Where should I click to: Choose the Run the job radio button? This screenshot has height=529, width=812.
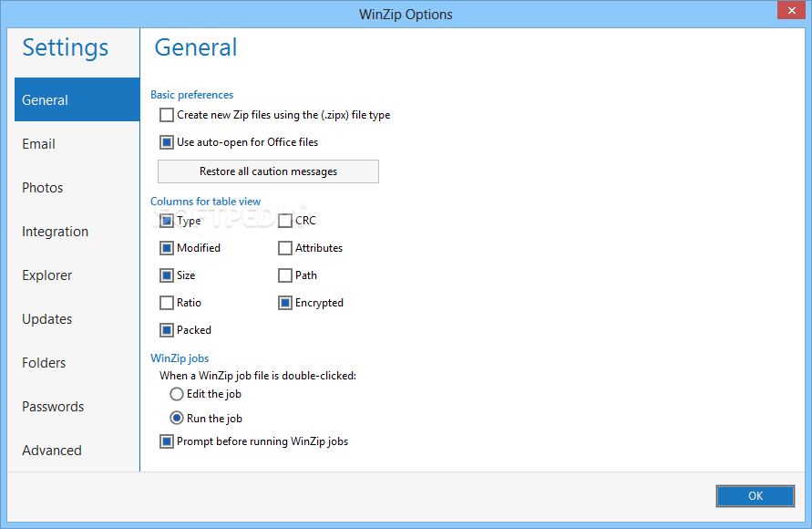pos(177,418)
